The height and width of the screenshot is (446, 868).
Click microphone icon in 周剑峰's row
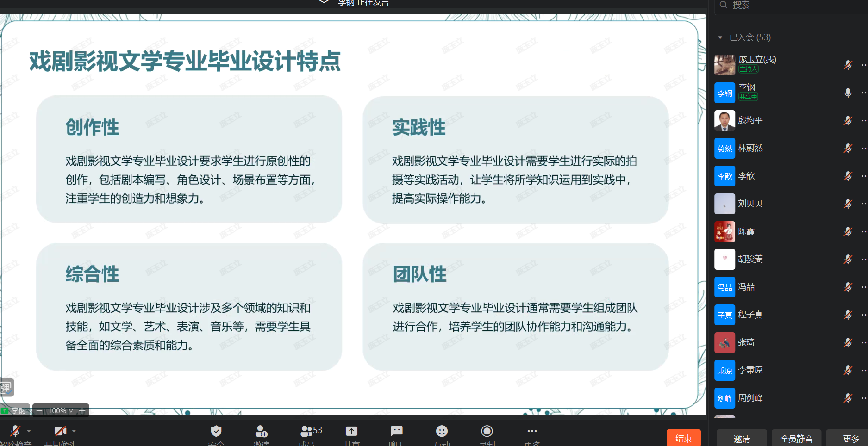point(848,398)
